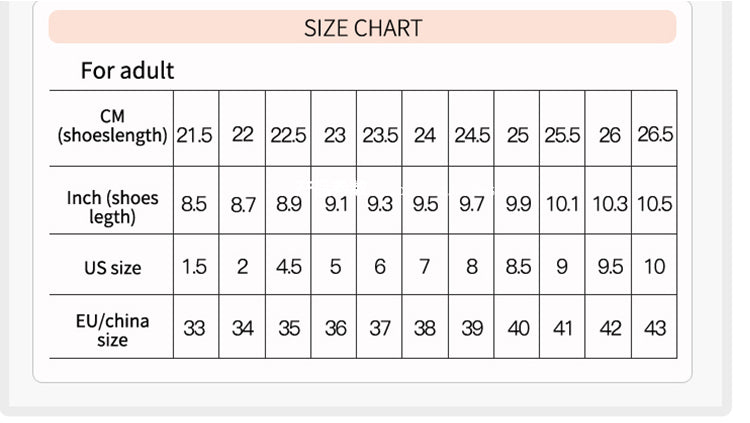Select US size 10 cell

point(655,267)
